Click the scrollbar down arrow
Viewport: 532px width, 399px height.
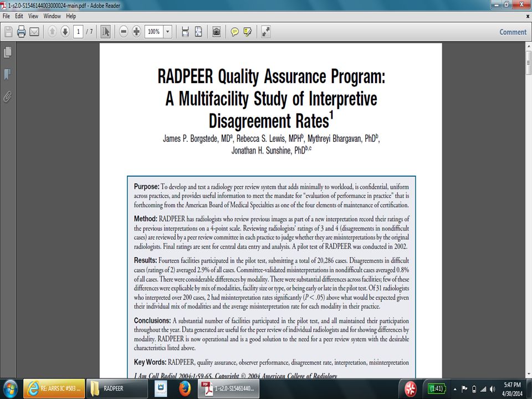tap(529, 374)
